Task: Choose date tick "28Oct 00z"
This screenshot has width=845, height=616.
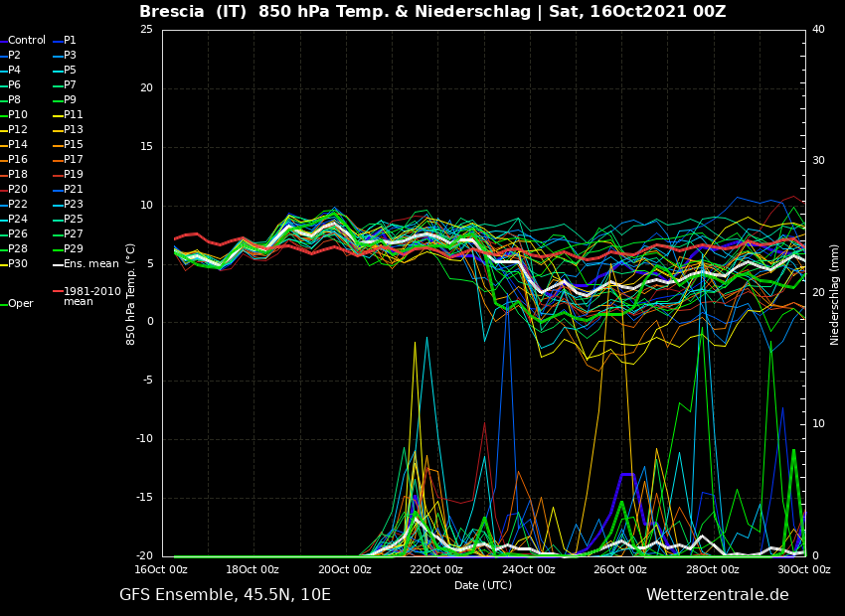Action: 714,569
